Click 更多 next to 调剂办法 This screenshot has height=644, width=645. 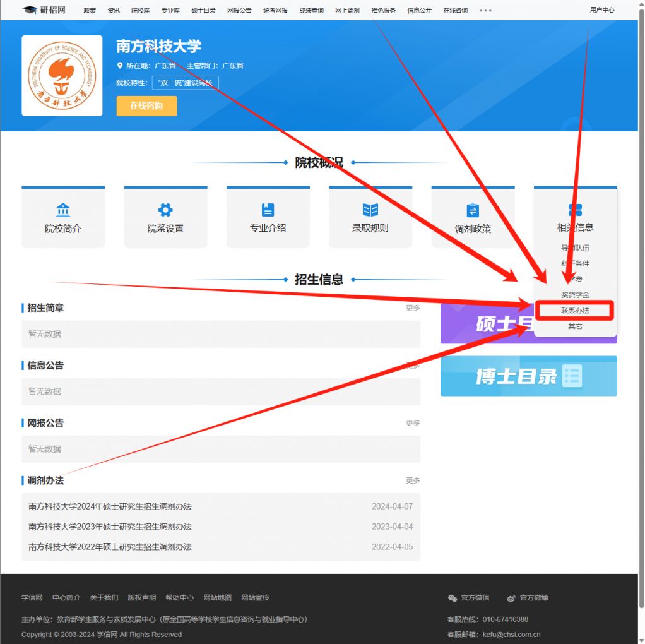pyautogui.click(x=413, y=480)
